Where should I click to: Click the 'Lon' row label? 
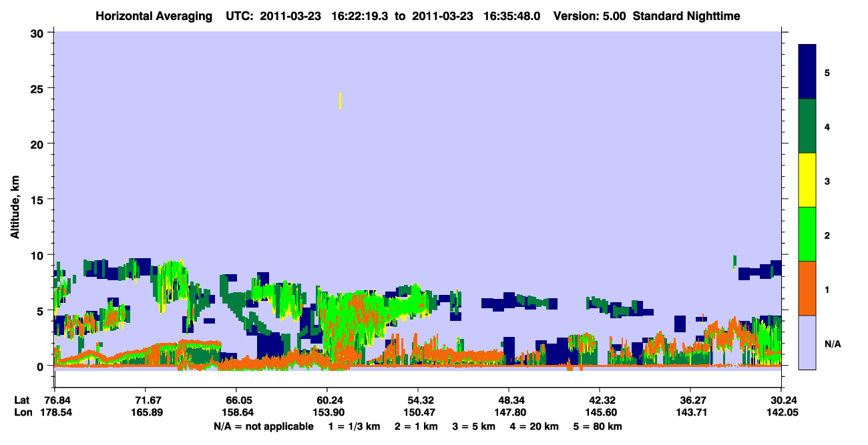[22, 413]
